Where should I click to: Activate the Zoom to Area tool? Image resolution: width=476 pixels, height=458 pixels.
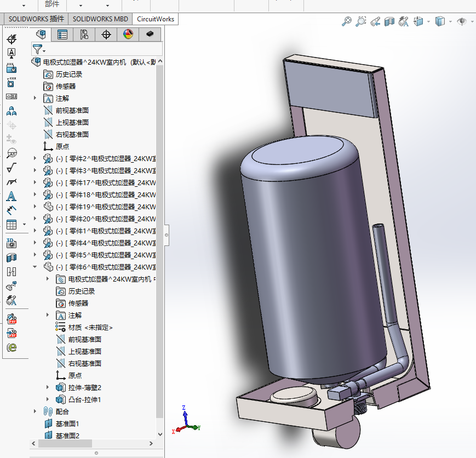[360, 21]
